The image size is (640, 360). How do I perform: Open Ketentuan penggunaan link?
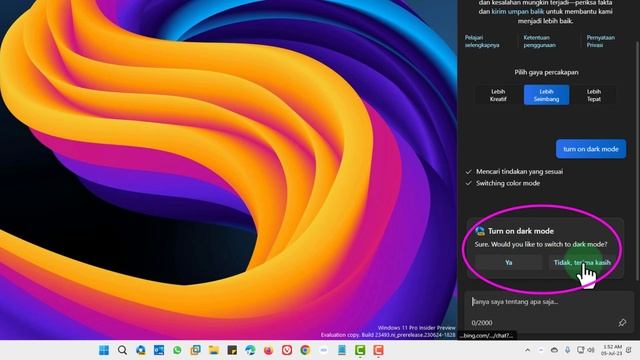point(540,41)
